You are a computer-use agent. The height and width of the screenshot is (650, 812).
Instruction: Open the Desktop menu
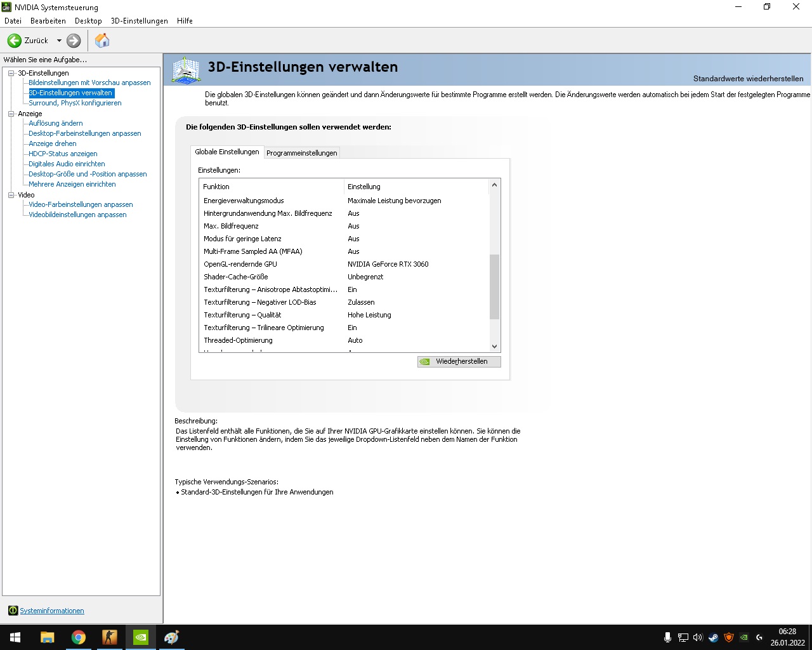(x=88, y=21)
